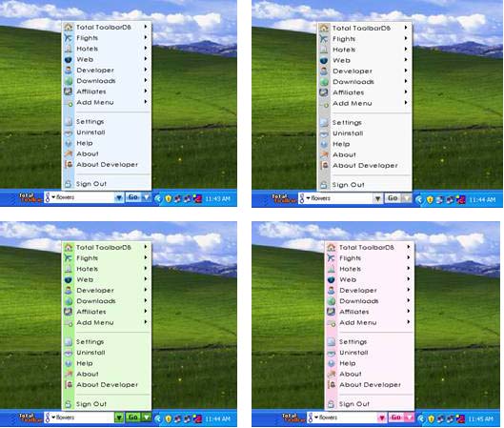This screenshot has height=428, width=504.
Task: Open blue search history dropdown beside flowers field
Action: pos(118,197)
